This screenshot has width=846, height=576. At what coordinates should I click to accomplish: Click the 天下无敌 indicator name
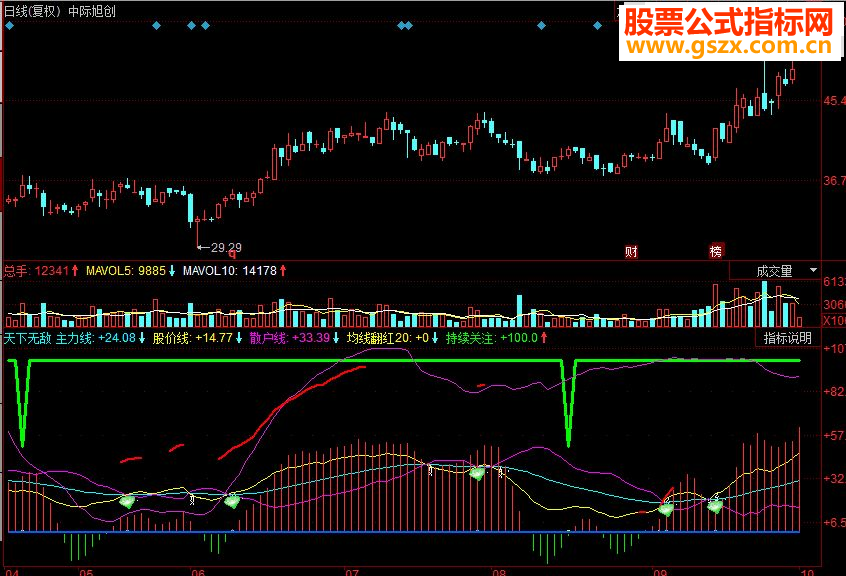tap(28, 338)
